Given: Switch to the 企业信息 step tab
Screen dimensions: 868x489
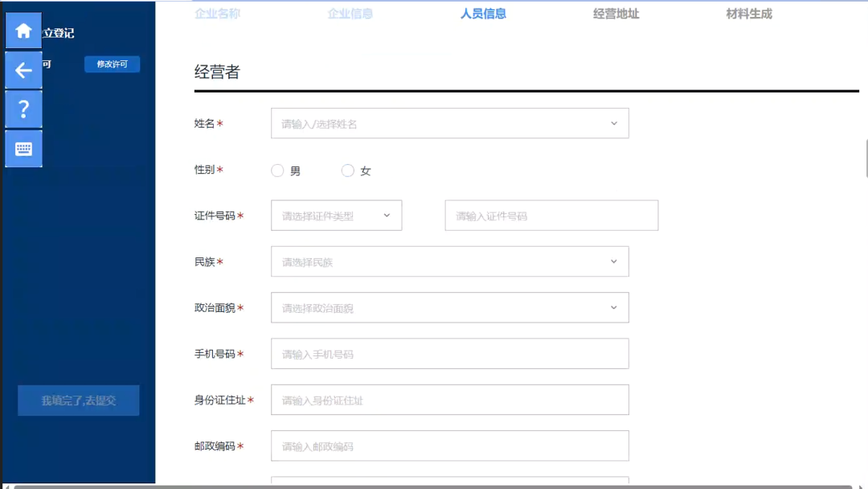Looking at the screenshot, I should 349,13.
